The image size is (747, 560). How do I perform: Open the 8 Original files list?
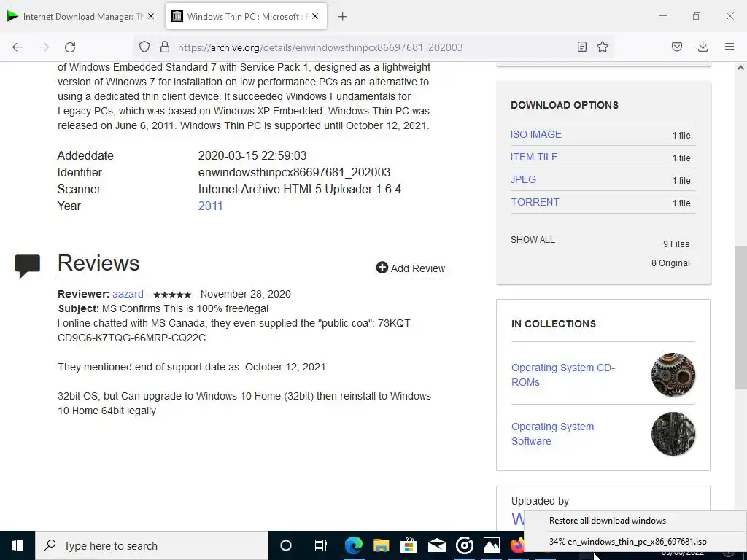pyautogui.click(x=670, y=262)
